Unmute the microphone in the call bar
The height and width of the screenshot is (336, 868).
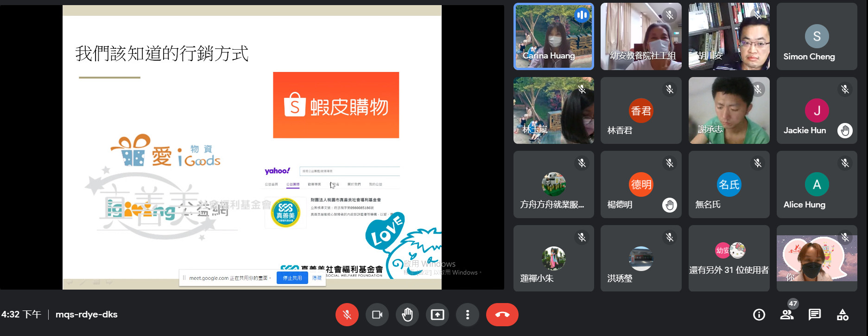coord(347,315)
